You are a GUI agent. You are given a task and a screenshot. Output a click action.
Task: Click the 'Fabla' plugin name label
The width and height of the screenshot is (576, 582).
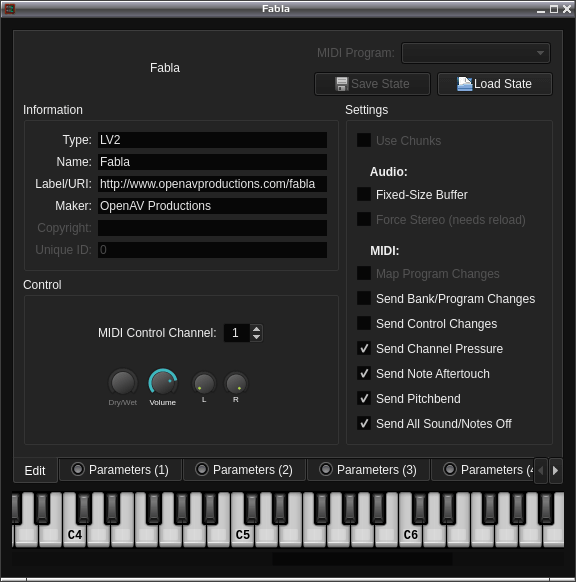pos(165,68)
